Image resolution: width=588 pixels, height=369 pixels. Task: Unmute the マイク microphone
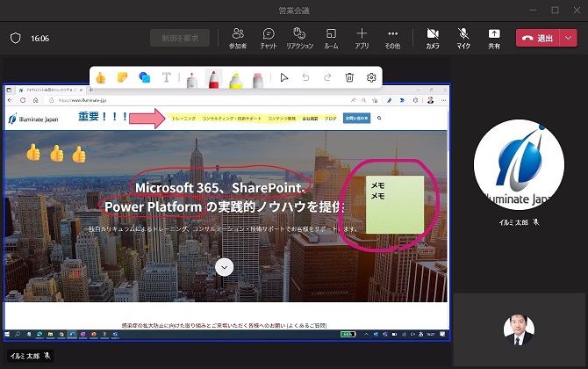click(x=463, y=39)
